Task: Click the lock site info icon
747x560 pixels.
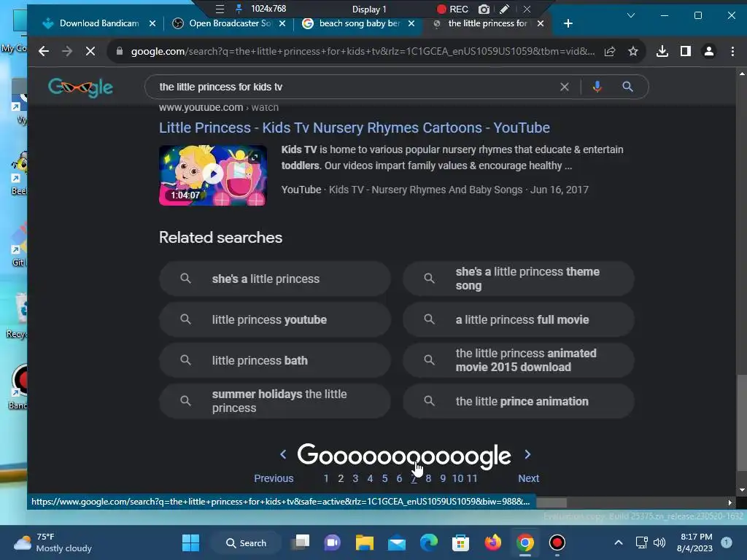Action: point(119,51)
